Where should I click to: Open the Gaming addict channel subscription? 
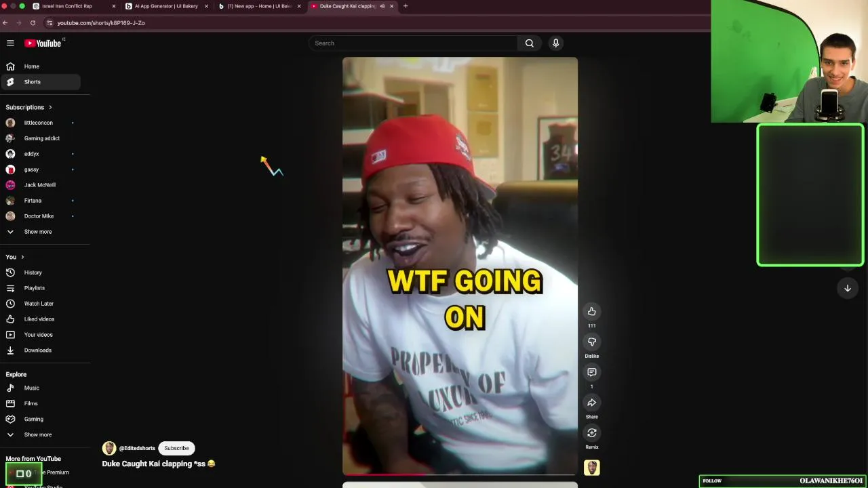[41, 138]
